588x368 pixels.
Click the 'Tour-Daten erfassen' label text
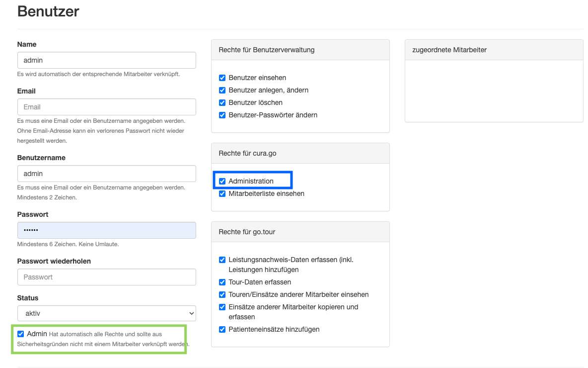(260, 282)
